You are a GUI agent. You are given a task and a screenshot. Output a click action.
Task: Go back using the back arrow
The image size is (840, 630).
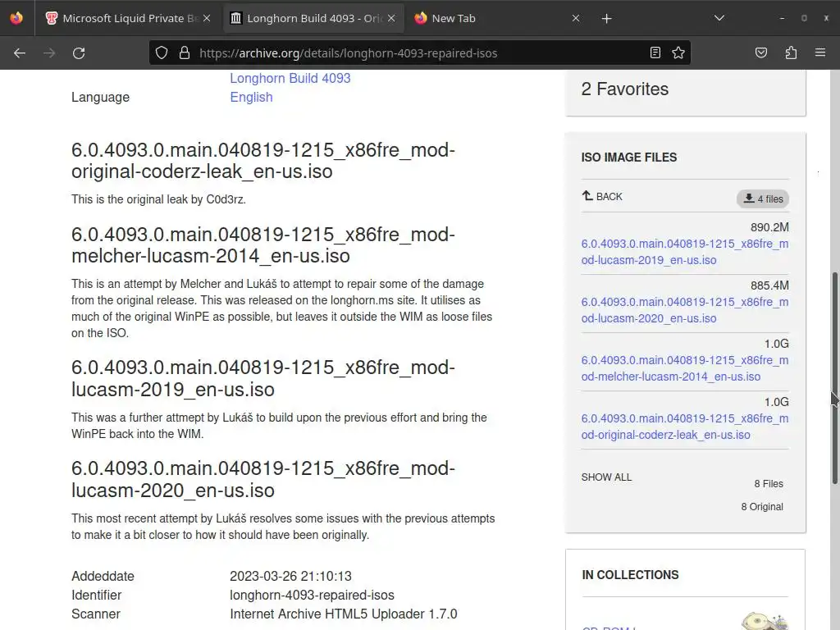20,53
